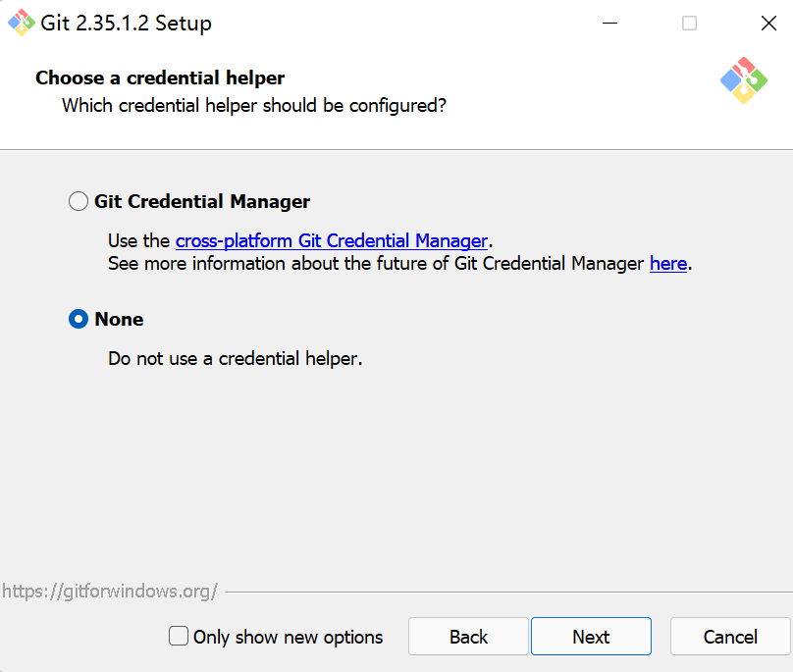This screenshot has width=793, height=672.
Task: Click the Git logo in the title bar
Action: point(21,23)
